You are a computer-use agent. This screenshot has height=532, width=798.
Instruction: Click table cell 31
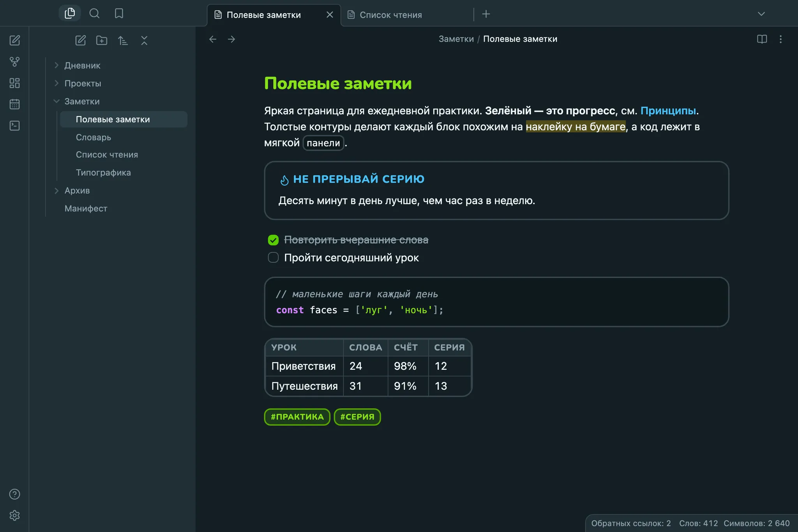click(x=365, y=386)
